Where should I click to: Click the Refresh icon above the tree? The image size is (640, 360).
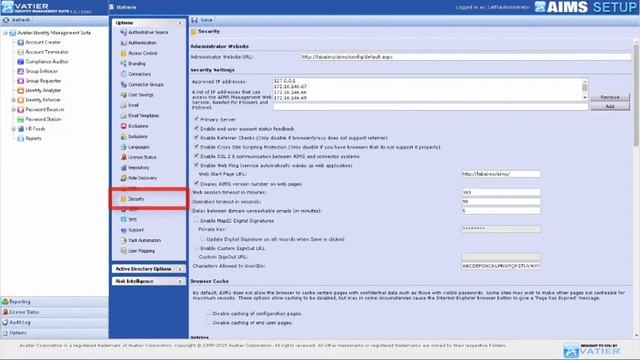6,20
